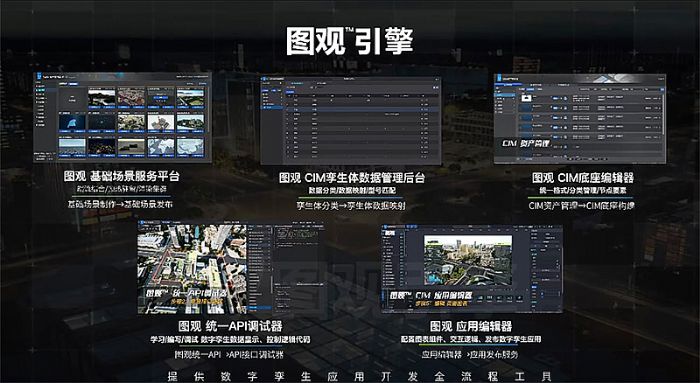The height and width of the screenshot is (383, 700).
Task: Toggle the blue switch in first CIM asset row
Action: point(556,98)
